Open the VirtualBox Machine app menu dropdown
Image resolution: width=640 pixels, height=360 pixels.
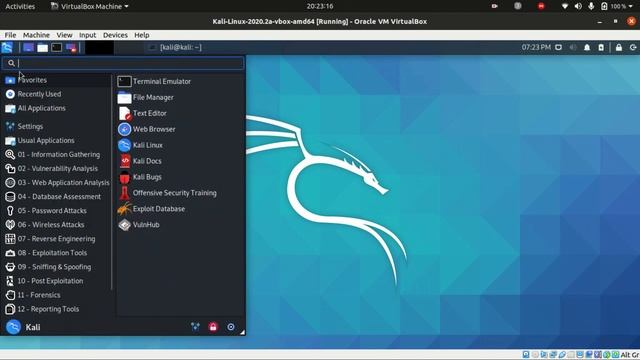click(x=89, y=6)
